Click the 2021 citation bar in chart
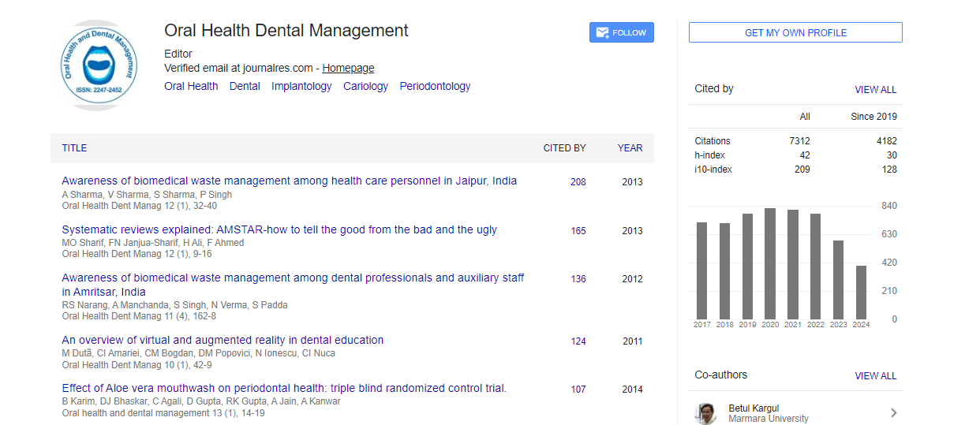This screenshot has height=425, width=980. click(x=793, y=264)
